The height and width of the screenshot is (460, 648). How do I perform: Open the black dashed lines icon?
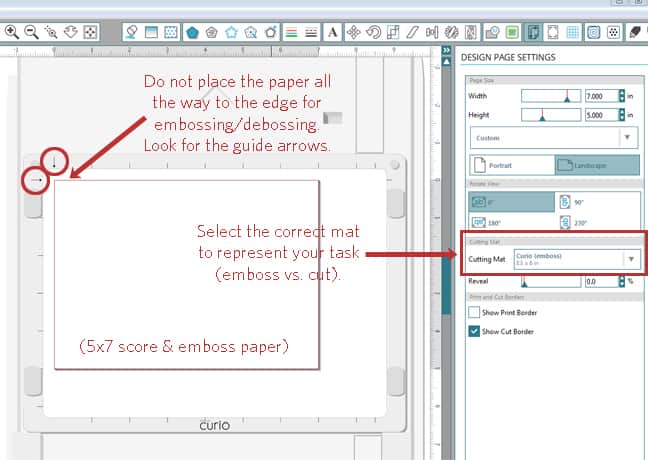click(x=311, y=32)
